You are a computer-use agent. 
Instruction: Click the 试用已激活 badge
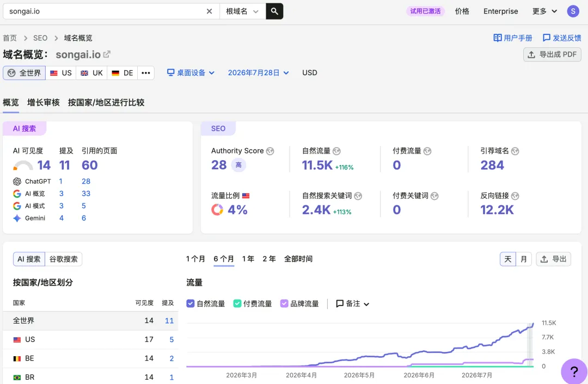425,11
